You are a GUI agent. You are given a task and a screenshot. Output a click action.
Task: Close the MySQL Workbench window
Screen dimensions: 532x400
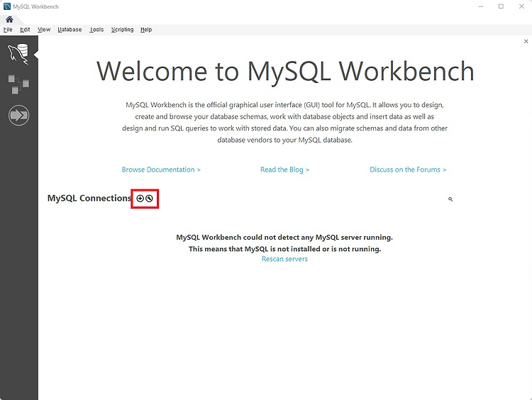pos(521,6)
